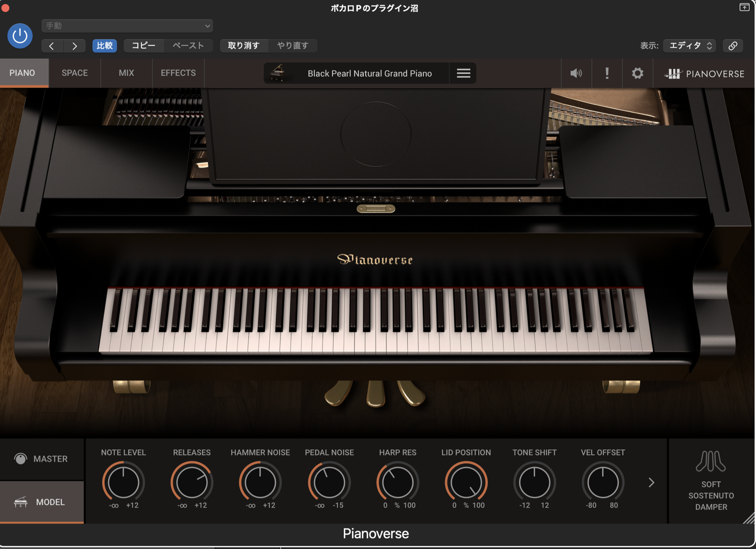
Task: Click the gold Pianoverse fallboard emblem
Action: tap(375, 259)
